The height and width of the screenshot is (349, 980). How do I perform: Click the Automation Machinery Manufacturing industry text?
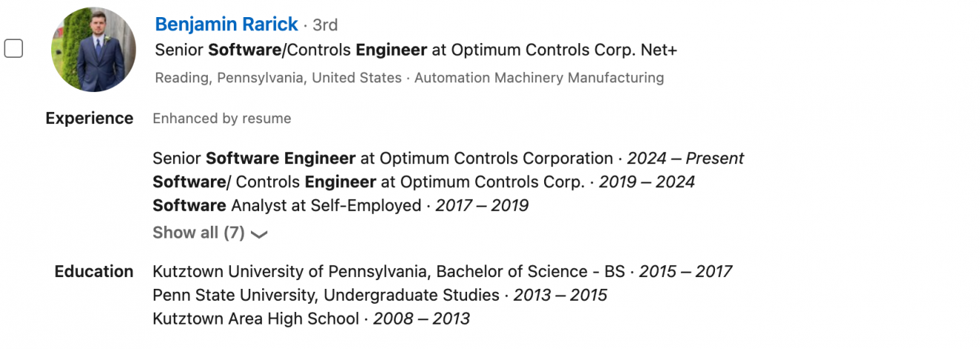point(539,78)
